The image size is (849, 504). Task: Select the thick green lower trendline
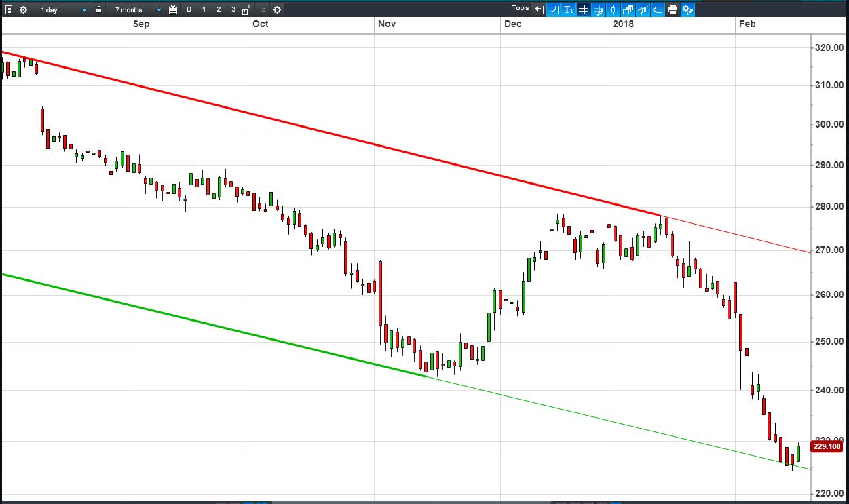213,325
